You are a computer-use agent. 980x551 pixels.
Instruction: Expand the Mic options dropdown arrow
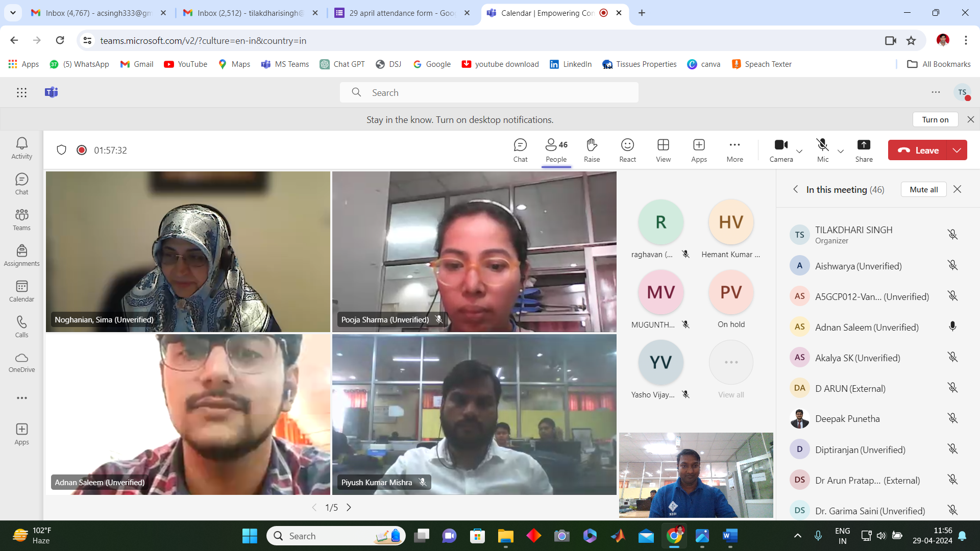click(x=841, y=151)
